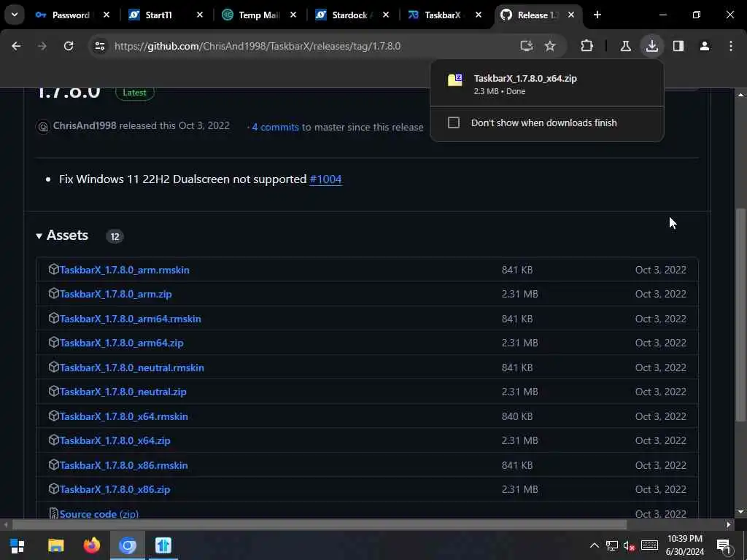Open File Explorer from taskbar
Screen dimensions: 747x560
coord(55,545)
